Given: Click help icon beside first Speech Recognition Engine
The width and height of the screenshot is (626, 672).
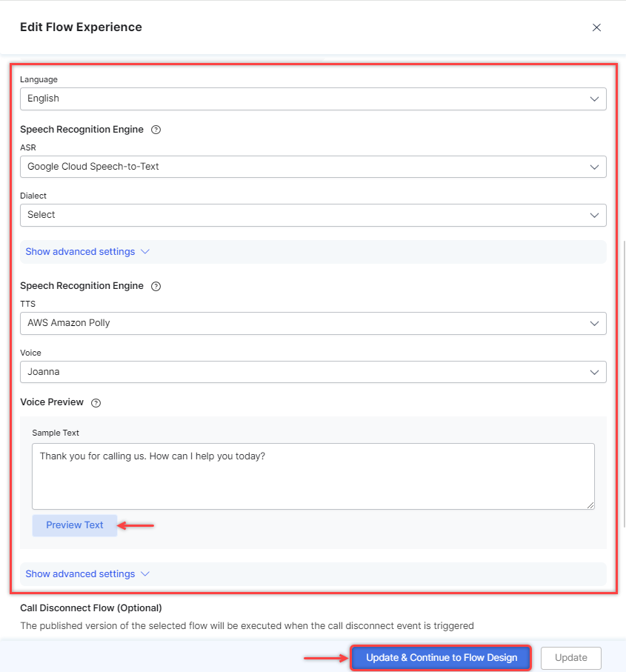Looking at the screenshot, I should (x=156, y=130).
